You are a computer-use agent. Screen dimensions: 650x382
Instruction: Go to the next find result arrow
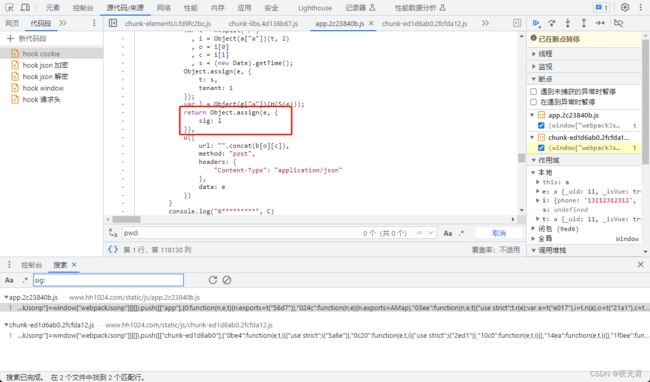pyautogui.click(x=431, y=233)
